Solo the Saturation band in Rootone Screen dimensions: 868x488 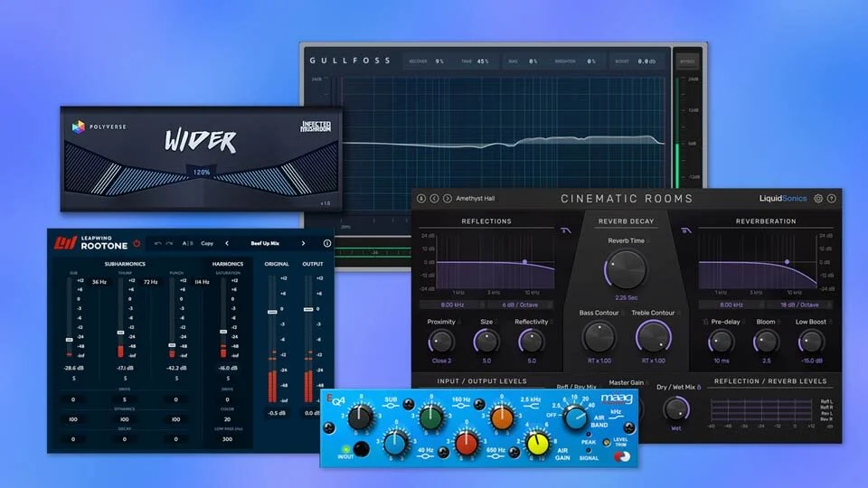(228, 379)
